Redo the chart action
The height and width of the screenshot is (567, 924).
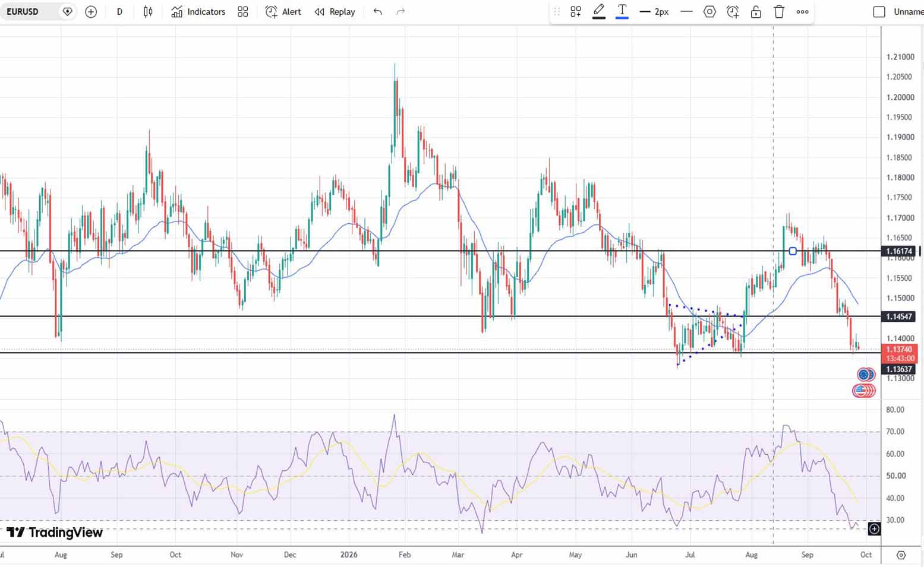(401, 12)
